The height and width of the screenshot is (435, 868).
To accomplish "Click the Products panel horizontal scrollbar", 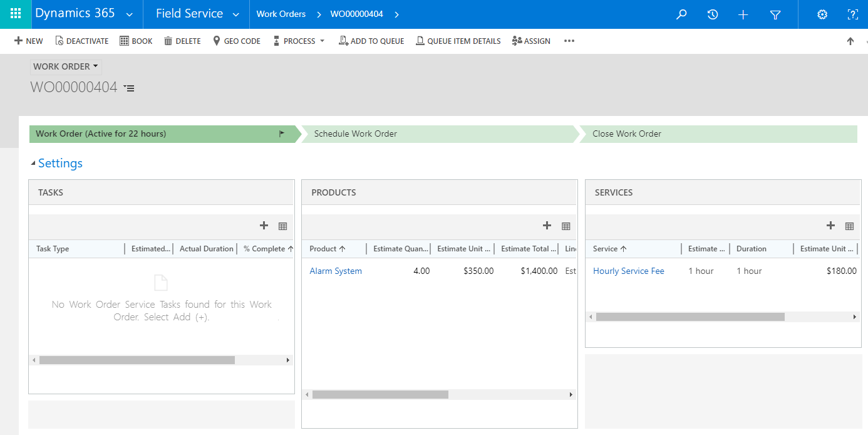I will point(380,395).
